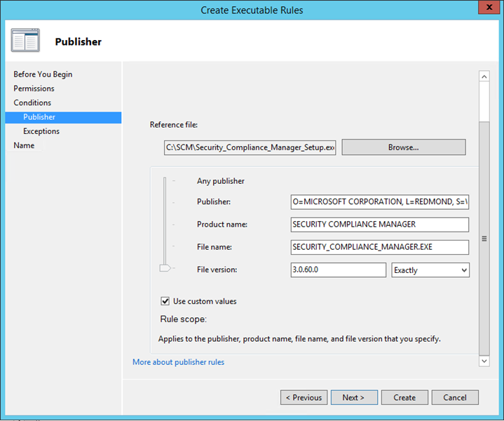Open More about publisher rules link

(x=178, y=362)
